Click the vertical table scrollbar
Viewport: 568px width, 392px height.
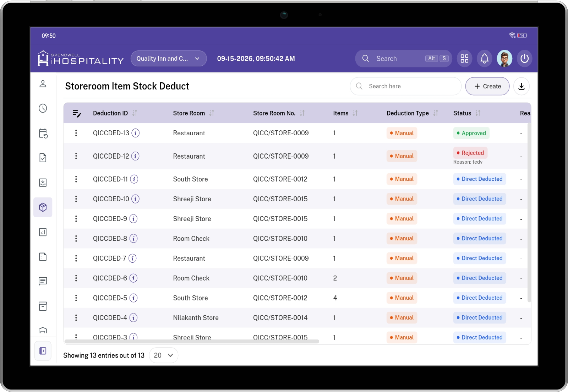(529, 212)
